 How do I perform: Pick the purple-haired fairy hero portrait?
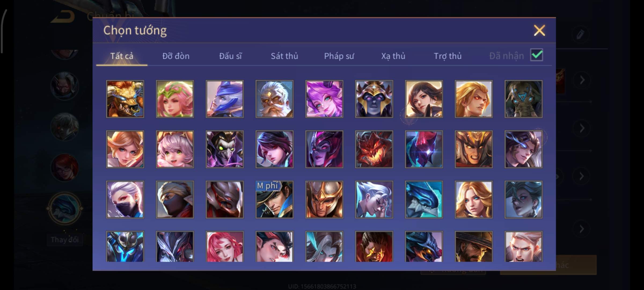click(324, 99)
